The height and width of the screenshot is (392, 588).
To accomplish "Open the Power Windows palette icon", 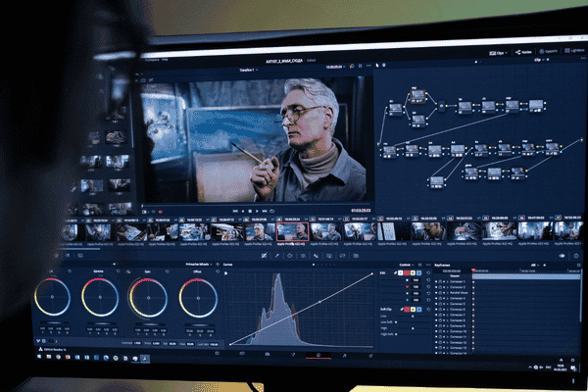I will [290, 256].
